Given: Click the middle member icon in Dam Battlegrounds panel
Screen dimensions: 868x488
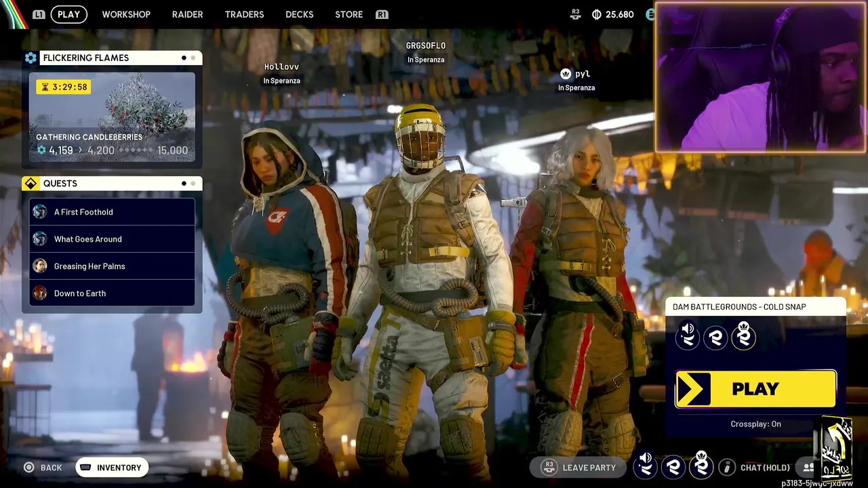Looking at the screenshot, I should [715, 338].
